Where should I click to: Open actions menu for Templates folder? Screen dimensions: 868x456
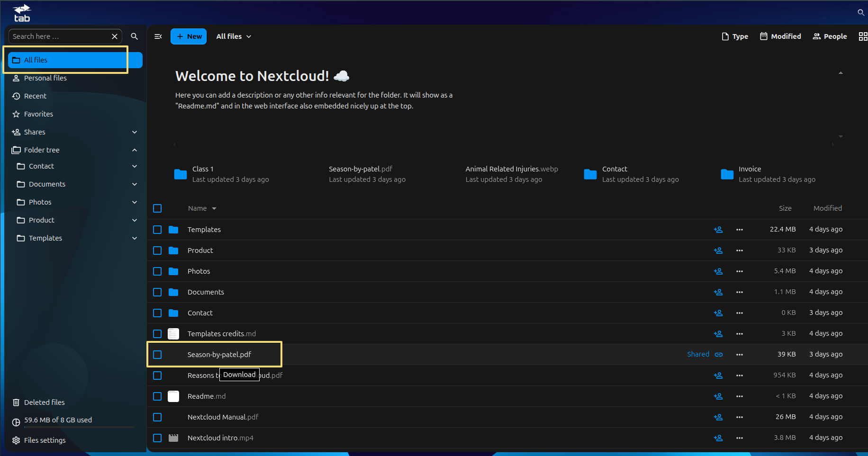tap(740, 230)
